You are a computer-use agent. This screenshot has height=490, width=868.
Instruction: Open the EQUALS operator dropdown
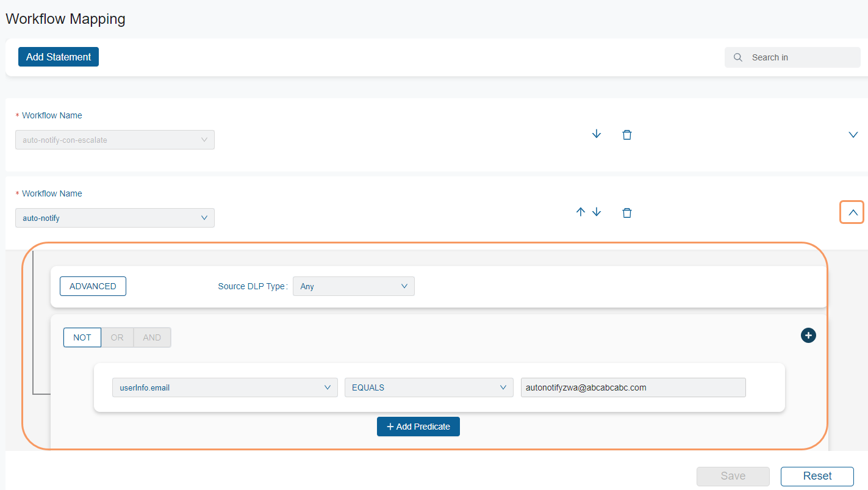[428, 387]
